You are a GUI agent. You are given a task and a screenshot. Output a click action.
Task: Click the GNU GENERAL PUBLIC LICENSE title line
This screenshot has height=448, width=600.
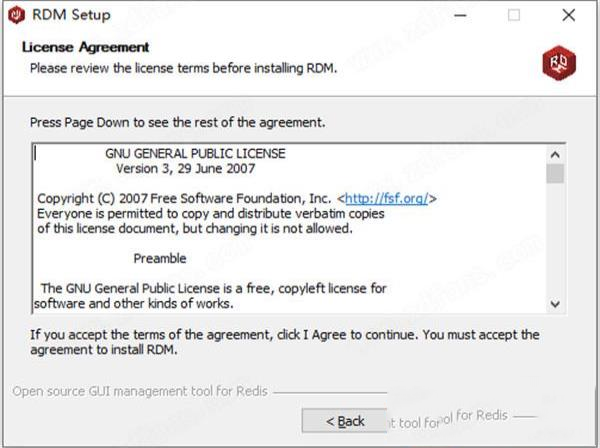click(x=195, y=153)
